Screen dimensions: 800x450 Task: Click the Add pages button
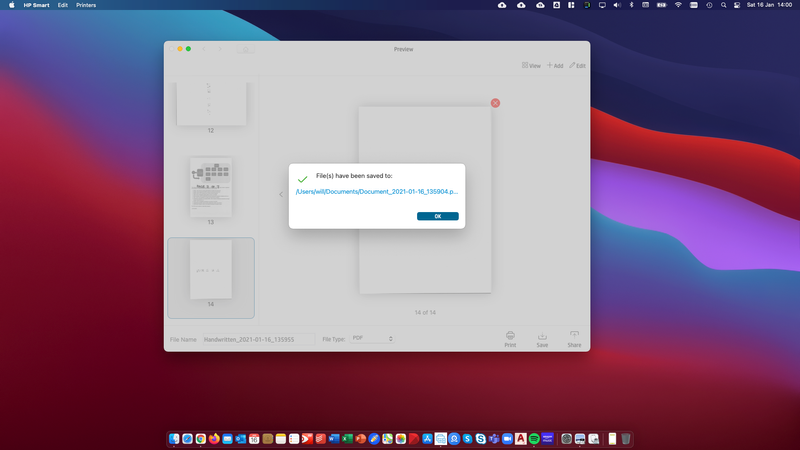point(554,65)
